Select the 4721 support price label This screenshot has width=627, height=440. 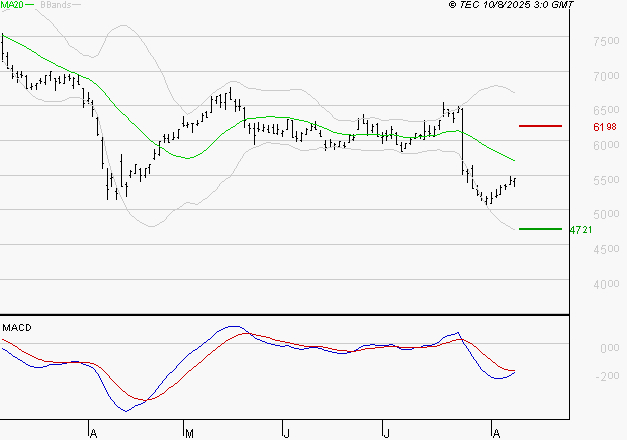point(580,229)
